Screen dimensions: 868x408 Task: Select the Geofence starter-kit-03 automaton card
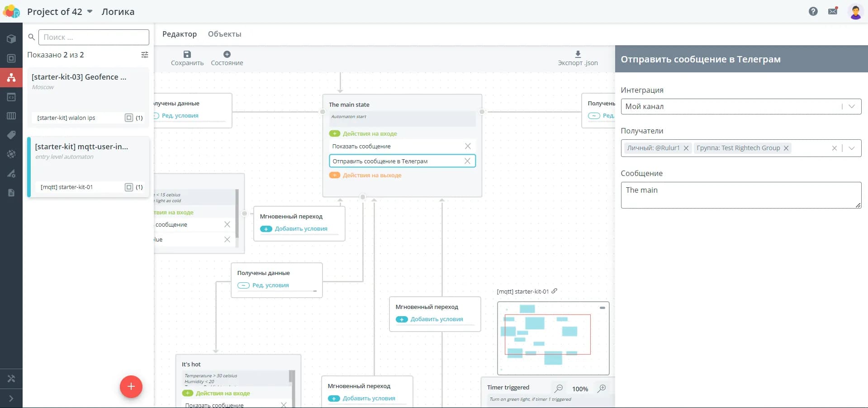point(88,90)
